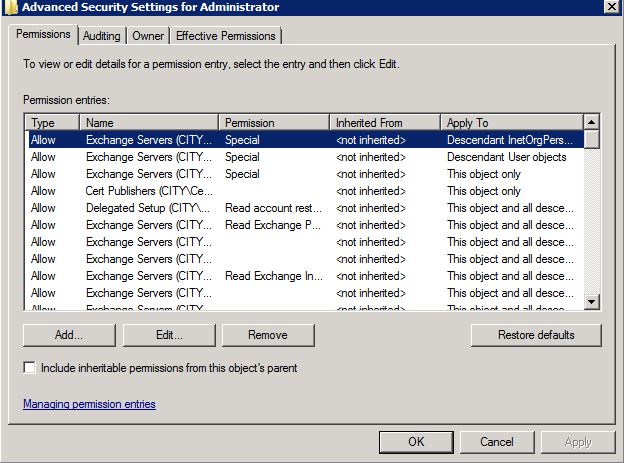Click the Add... button
This screenshot has width=624, height=463.
point(69,335)
